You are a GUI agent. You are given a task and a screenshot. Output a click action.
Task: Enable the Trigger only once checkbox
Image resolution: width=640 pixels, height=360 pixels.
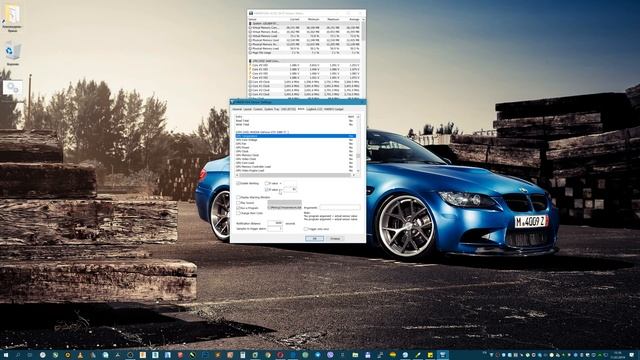(x=305, y=229)
